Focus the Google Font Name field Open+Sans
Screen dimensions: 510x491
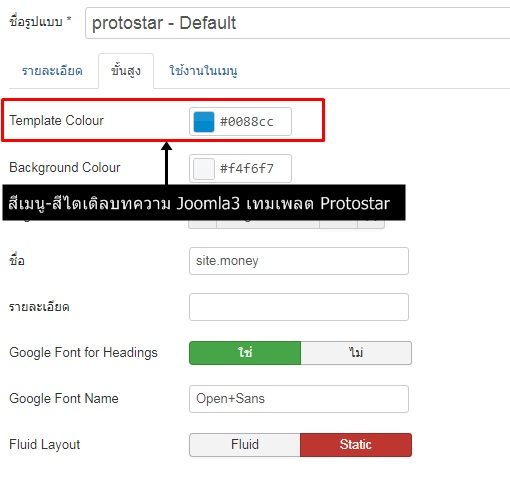pos(299,399)
